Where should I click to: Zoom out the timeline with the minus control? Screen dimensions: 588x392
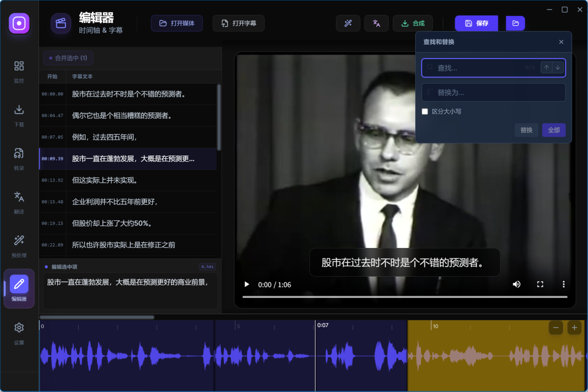tap(555, 327)
